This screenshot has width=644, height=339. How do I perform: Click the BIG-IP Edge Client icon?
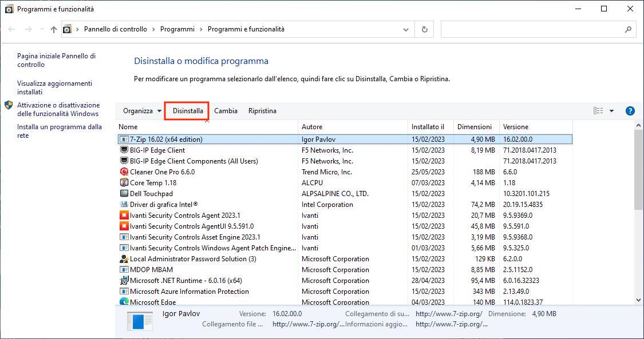tap(124, 150)
